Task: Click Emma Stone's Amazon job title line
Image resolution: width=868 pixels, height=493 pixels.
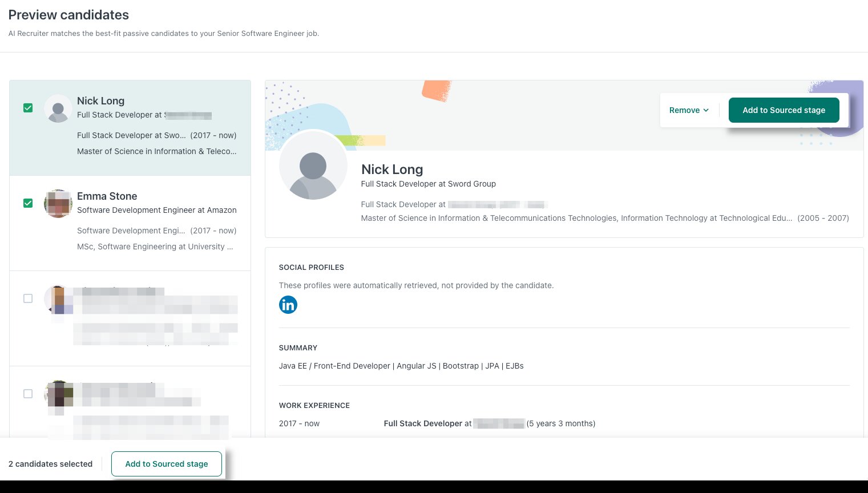Action: point(157,210)
